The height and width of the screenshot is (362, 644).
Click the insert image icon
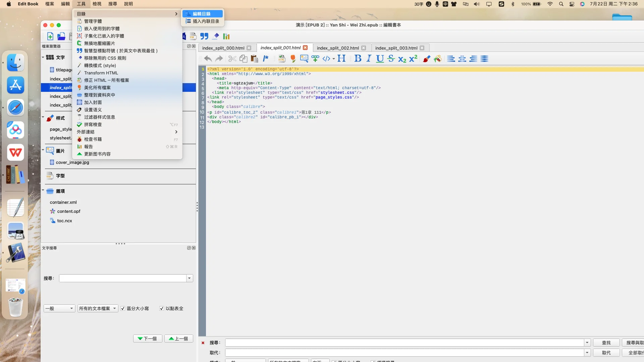304,59
